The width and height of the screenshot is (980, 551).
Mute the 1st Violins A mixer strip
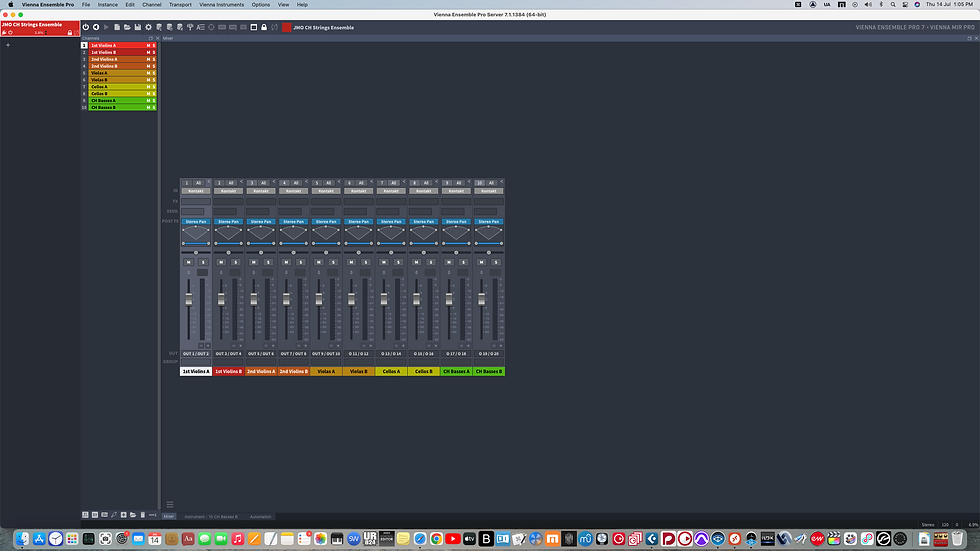coord(189,262)
